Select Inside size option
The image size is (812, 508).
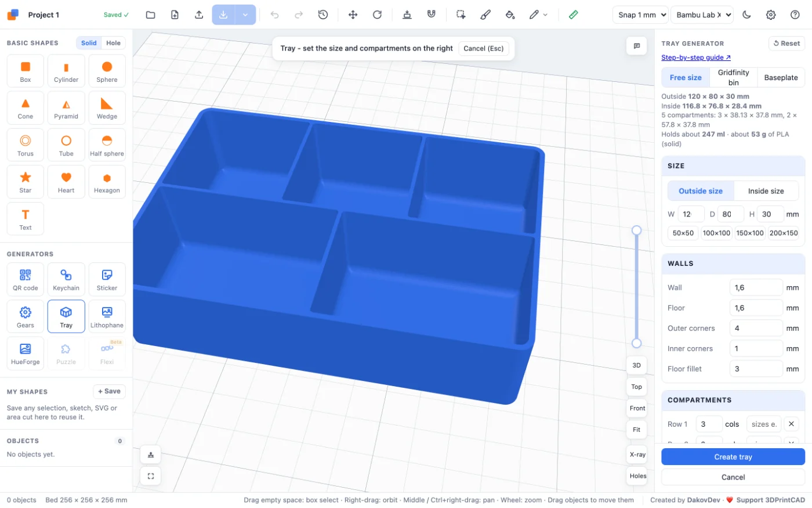click(x=766, y=191)
